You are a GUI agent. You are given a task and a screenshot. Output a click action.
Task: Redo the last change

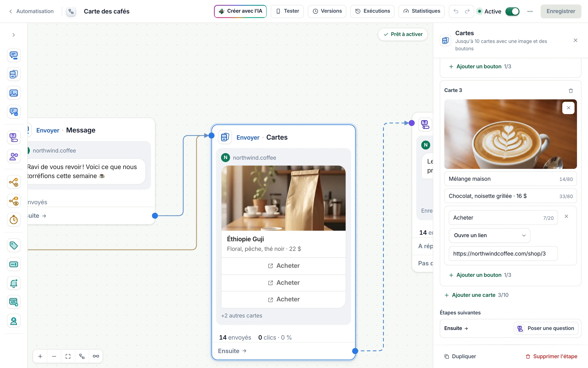point(467,11)
